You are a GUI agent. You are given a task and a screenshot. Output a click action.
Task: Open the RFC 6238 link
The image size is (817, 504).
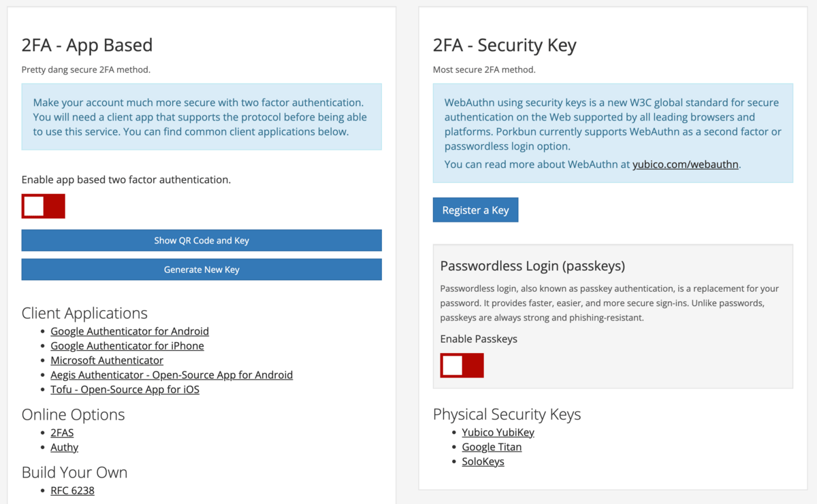tap(72, 490)
